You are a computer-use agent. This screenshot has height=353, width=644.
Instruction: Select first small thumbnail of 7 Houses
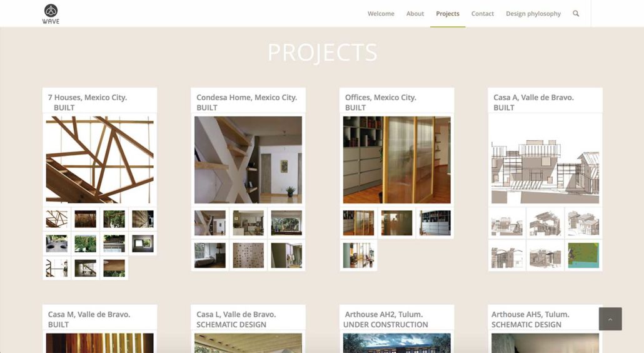click(x=57, y=219)
